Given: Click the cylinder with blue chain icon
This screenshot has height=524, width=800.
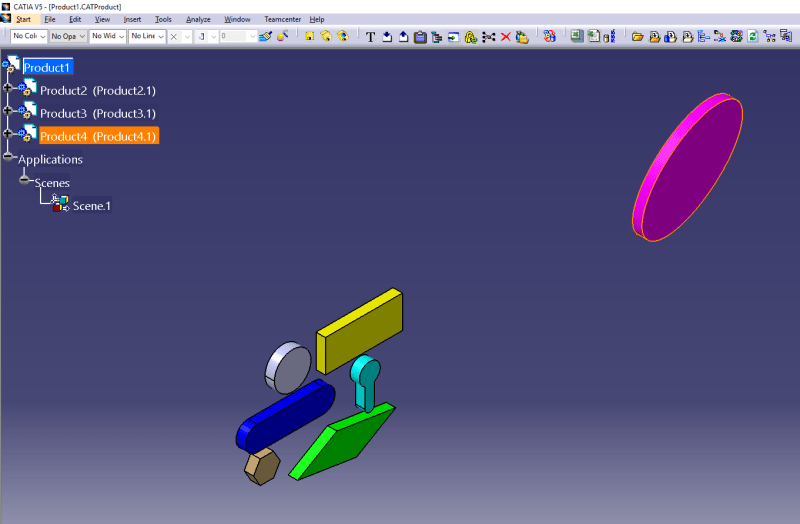Looking at the screenshot, I should 610,36.
